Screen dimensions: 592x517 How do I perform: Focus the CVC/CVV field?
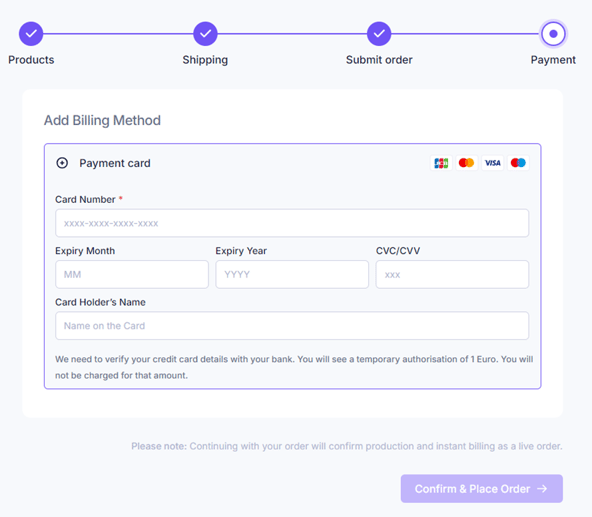tap(452, 274)
